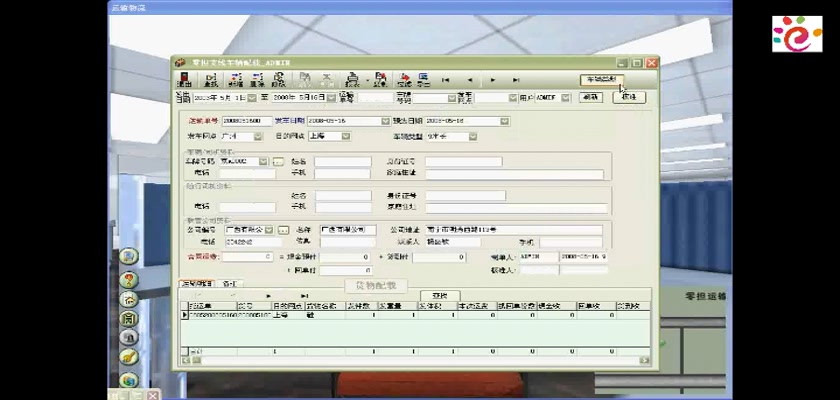Screen dimensions: 840x400
Task: Switch to the 运输明细 tab
Action: (197, 283)
